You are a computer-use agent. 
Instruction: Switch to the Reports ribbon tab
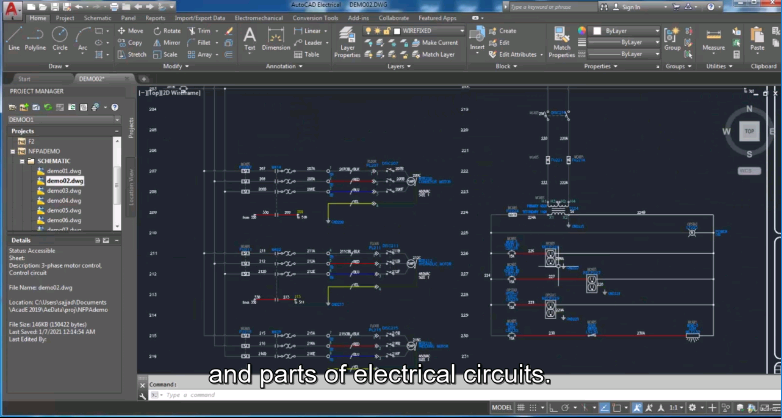click(155, 18)
